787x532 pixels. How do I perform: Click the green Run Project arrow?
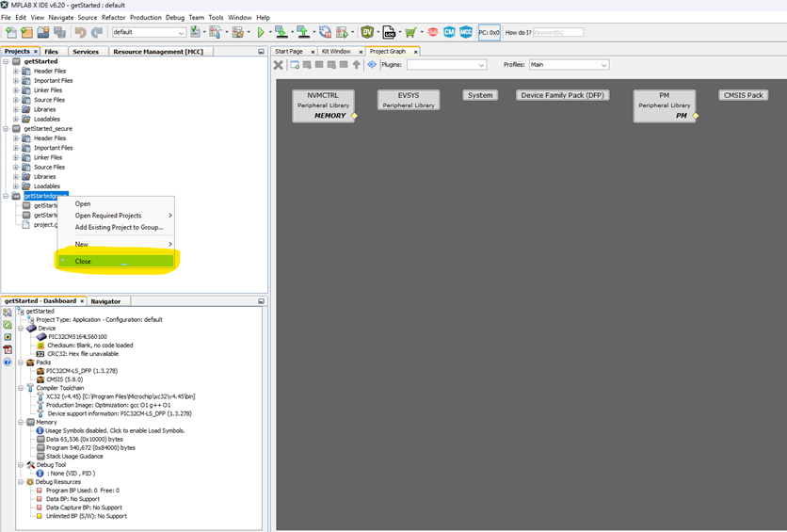tap(261, 32)
